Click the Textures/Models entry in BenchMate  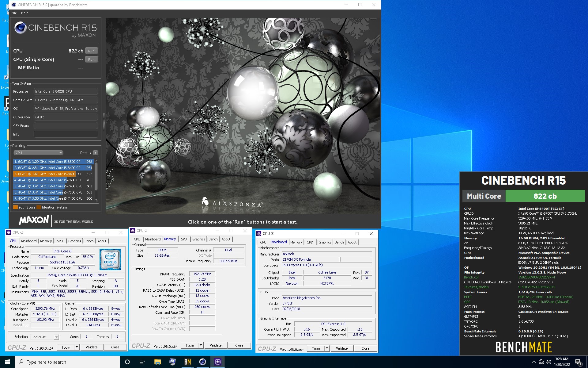[x=476, y=287]
